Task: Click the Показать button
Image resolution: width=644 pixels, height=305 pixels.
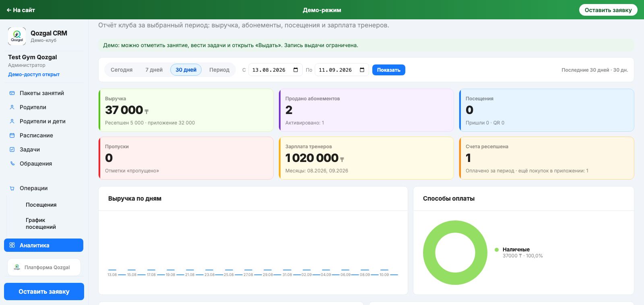Action: tap(389, 70)
